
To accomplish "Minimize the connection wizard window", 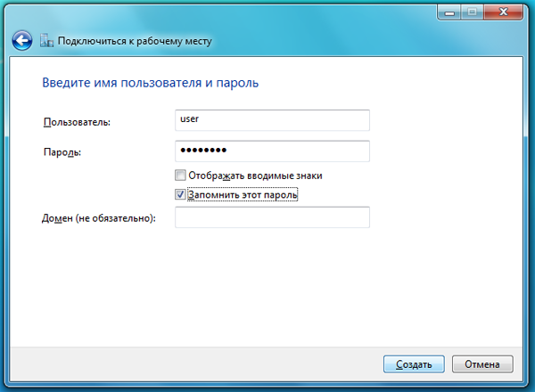I will click(449, 12).
